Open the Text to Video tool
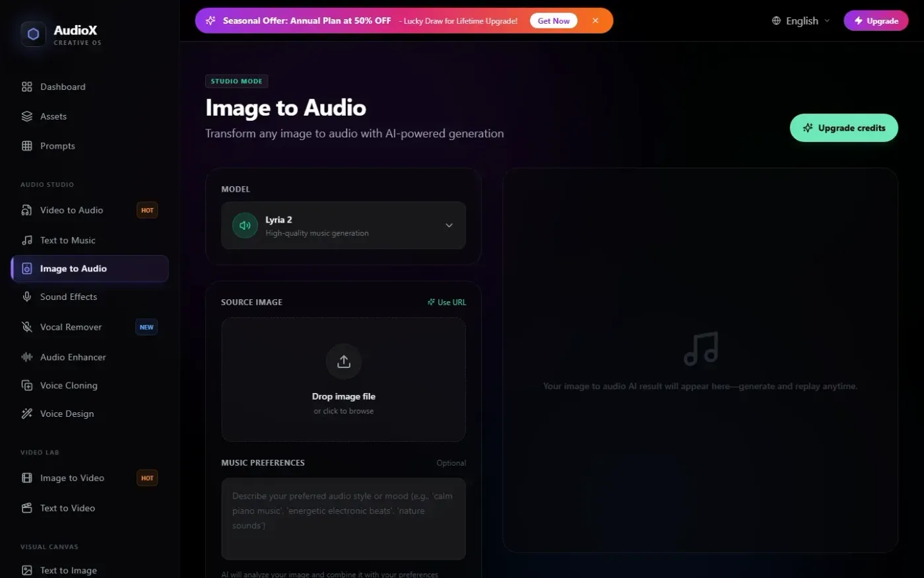The width and height of the screenshot is (924, 578). pos(89,508)
